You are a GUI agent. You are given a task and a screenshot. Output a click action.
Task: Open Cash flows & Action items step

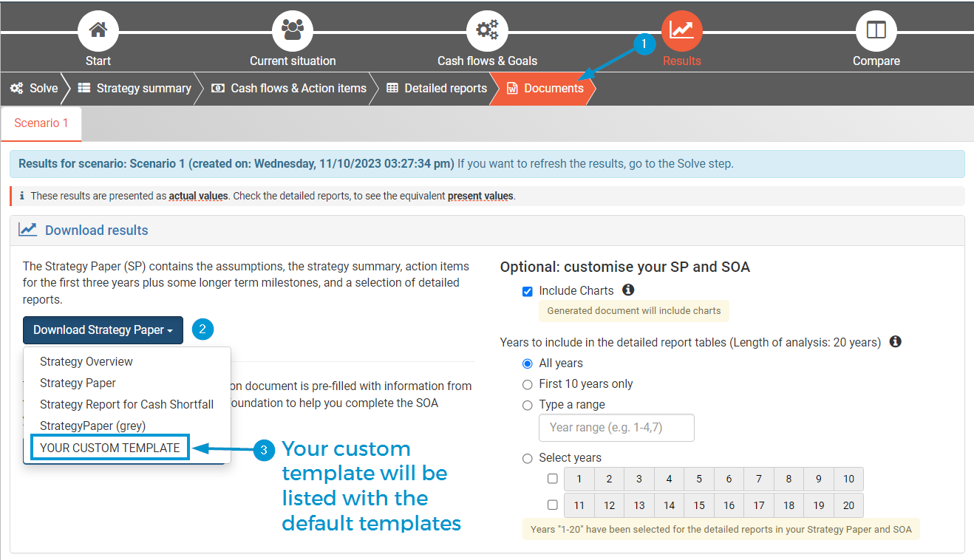(289, 88)
